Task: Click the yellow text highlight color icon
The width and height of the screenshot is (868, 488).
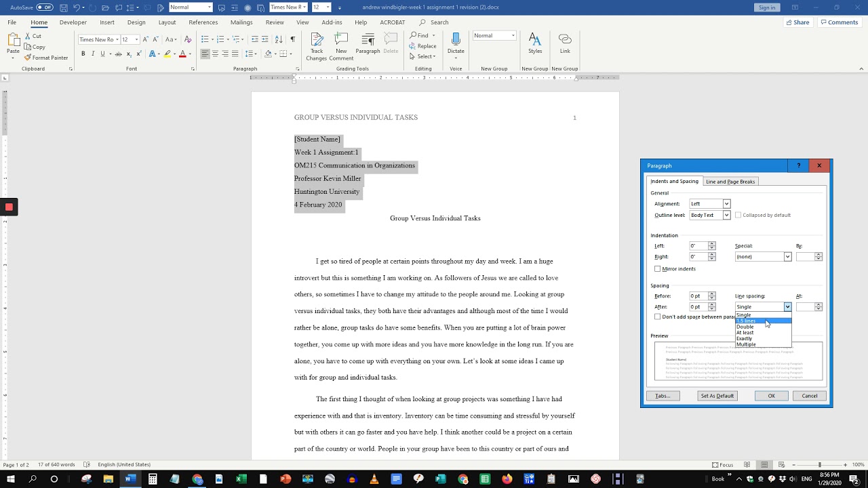Action: click(x=167, y=54)
